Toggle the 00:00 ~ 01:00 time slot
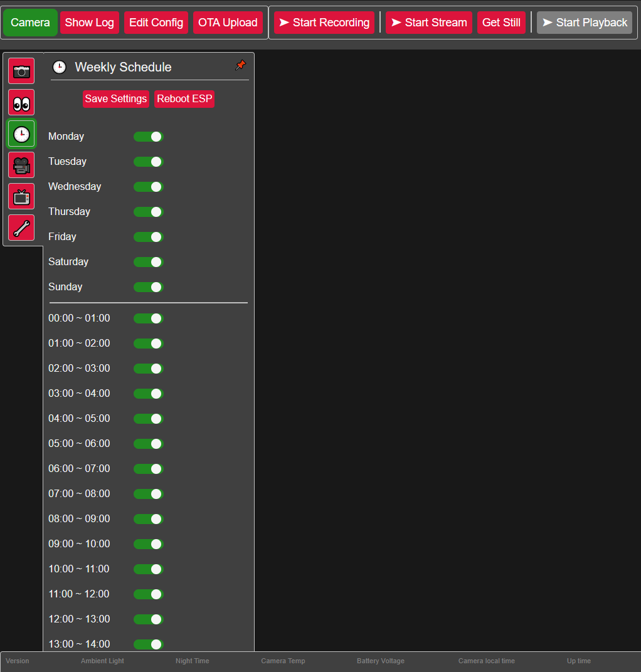 149,318
